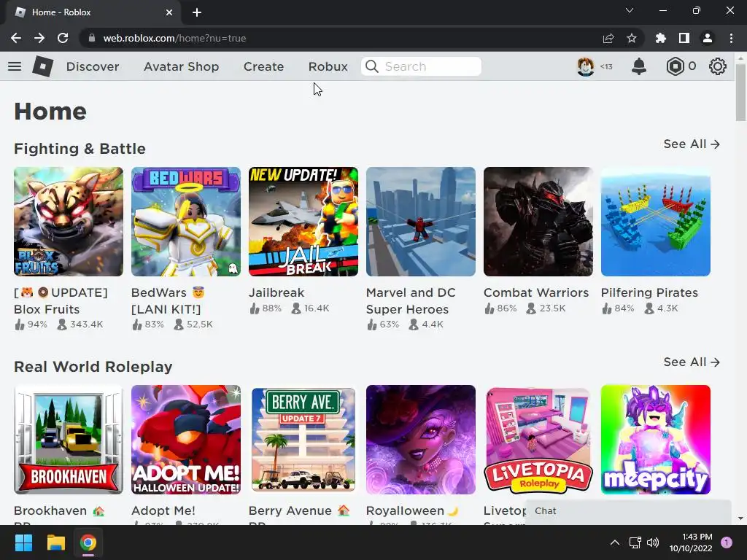Open the Adopt Me! game thumbnail
The image size is (747, 560).
186,440
